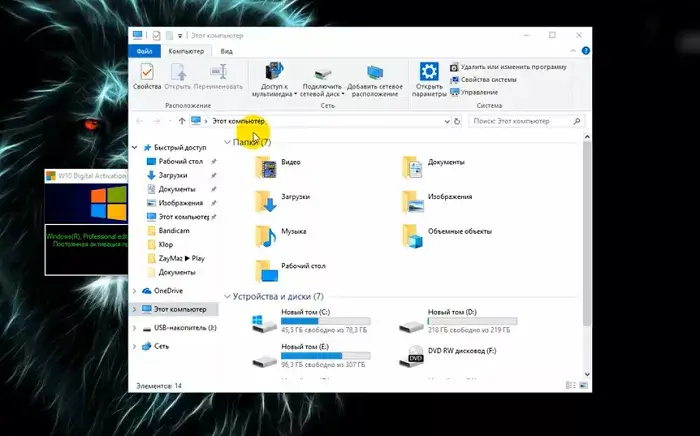Click the forward navigation arrow
Screen dimensions: 700x436
pyautogui.click(x=157, y=121)
